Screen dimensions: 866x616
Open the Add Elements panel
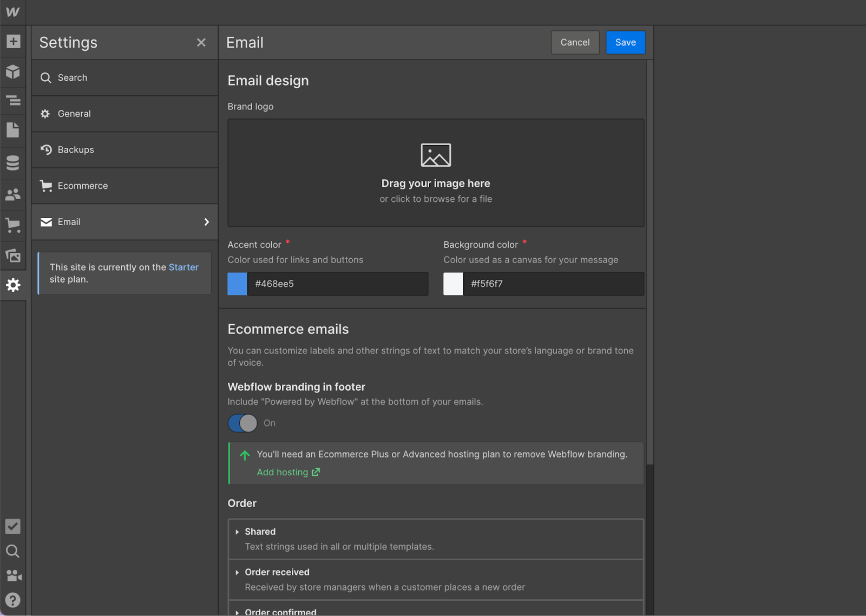tap(13, 41)
